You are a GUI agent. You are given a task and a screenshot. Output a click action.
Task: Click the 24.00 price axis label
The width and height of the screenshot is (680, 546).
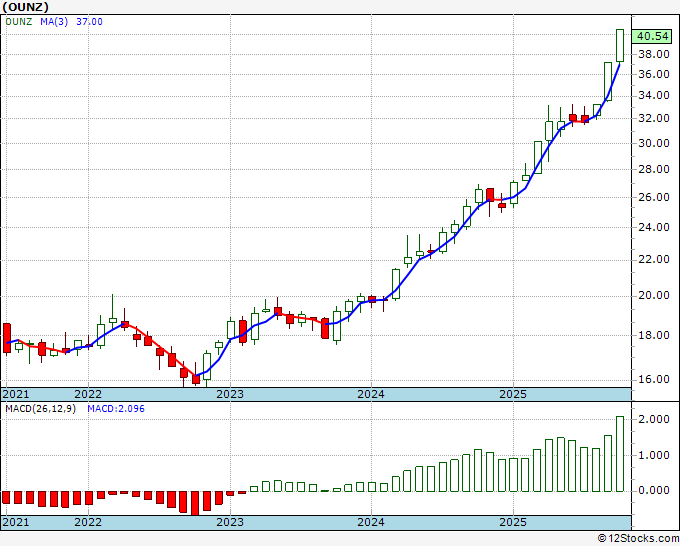tap(654, 227)
